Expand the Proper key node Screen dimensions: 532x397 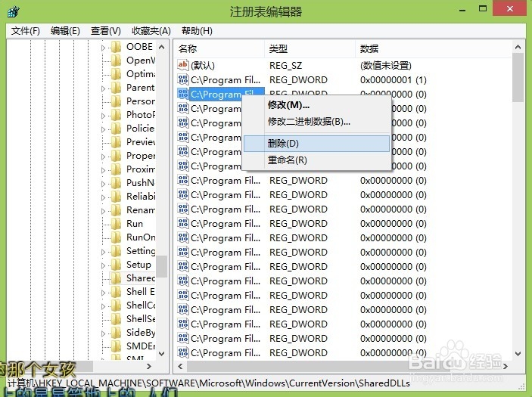tap(103, 157)
